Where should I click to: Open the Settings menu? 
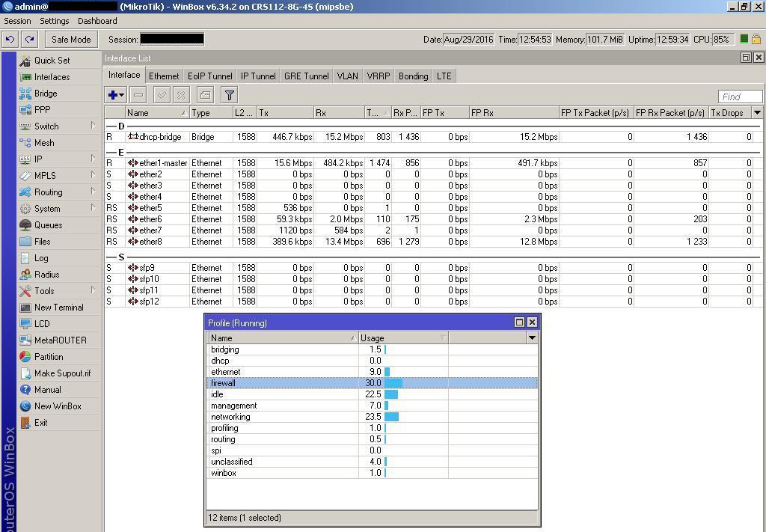click(54, 21)
